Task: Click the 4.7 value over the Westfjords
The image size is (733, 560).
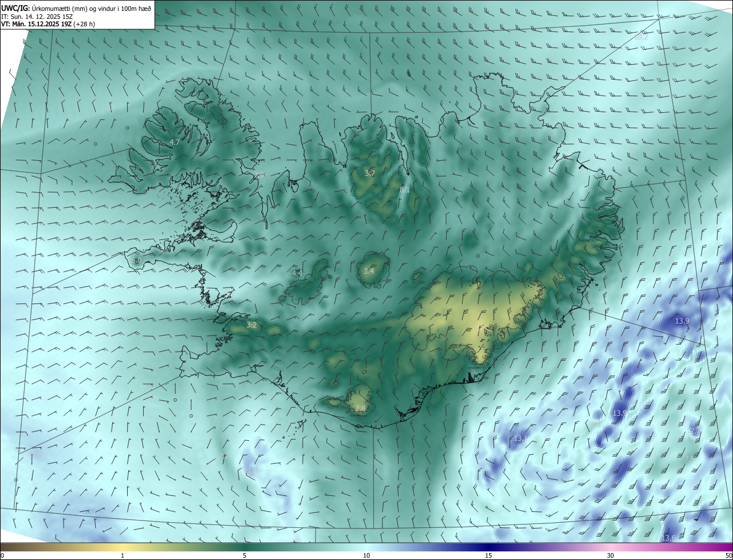Action: [175, 142]
